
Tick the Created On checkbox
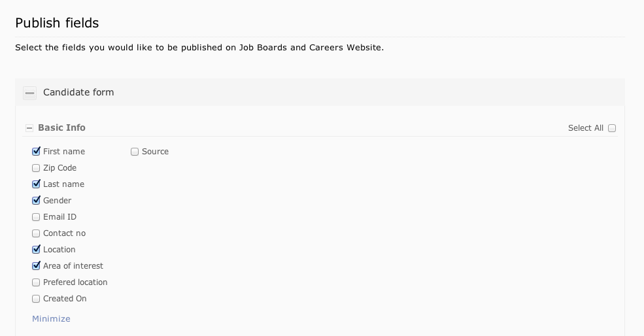tap(36, 299)
